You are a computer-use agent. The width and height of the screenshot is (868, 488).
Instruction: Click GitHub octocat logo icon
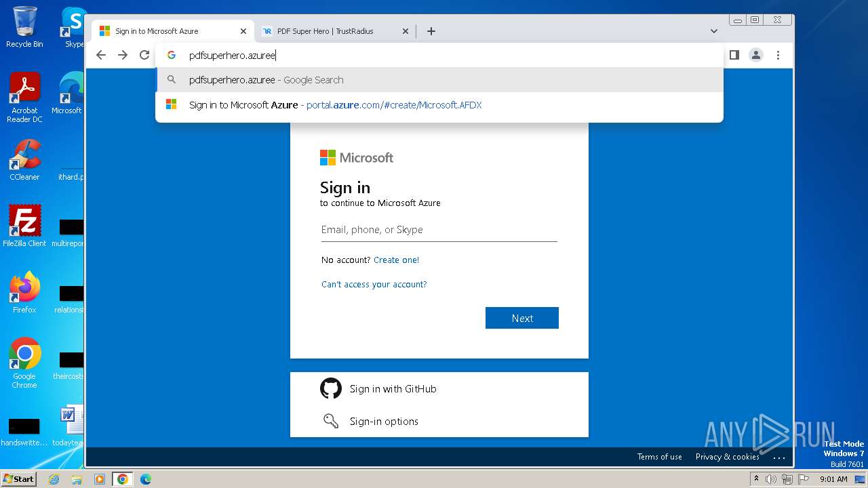click(331, 388)
